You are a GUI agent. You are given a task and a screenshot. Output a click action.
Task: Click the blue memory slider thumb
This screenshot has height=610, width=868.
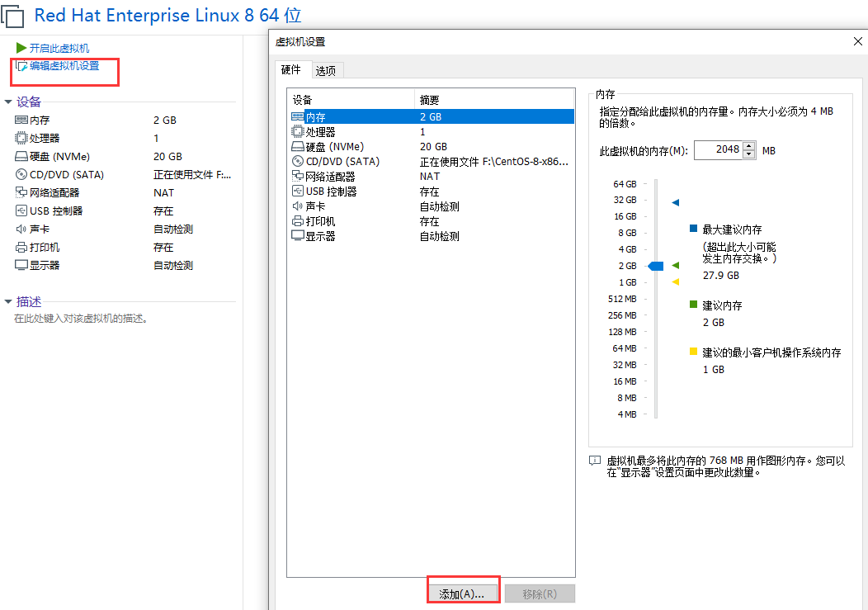click(x=656, y=266)
